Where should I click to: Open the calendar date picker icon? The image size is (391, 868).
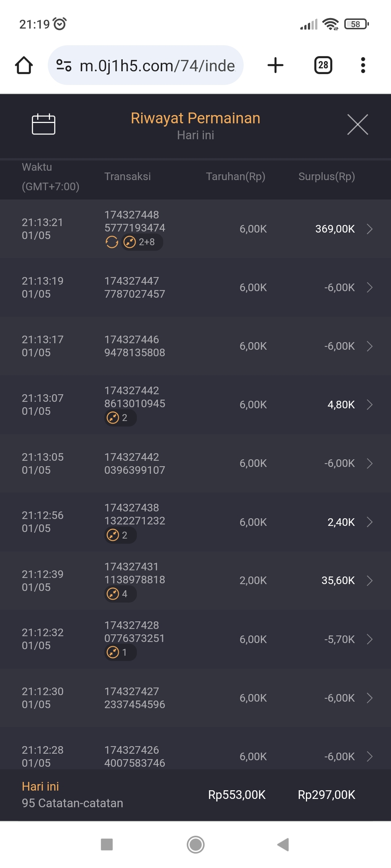[43, 124]
